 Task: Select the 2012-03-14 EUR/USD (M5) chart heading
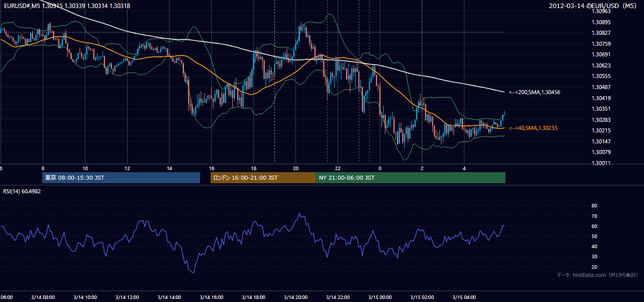pos(594,6)
